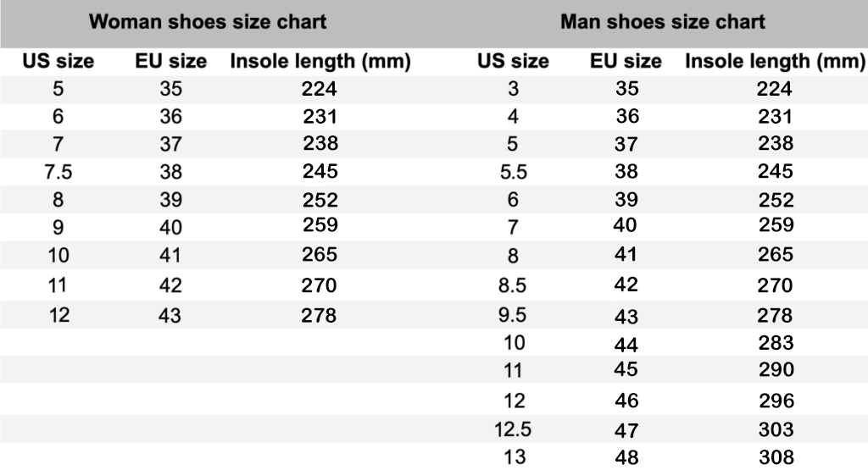The image size is (868, 470).
Task: Select men's insole length 308 cell
Action: point(776,457)
